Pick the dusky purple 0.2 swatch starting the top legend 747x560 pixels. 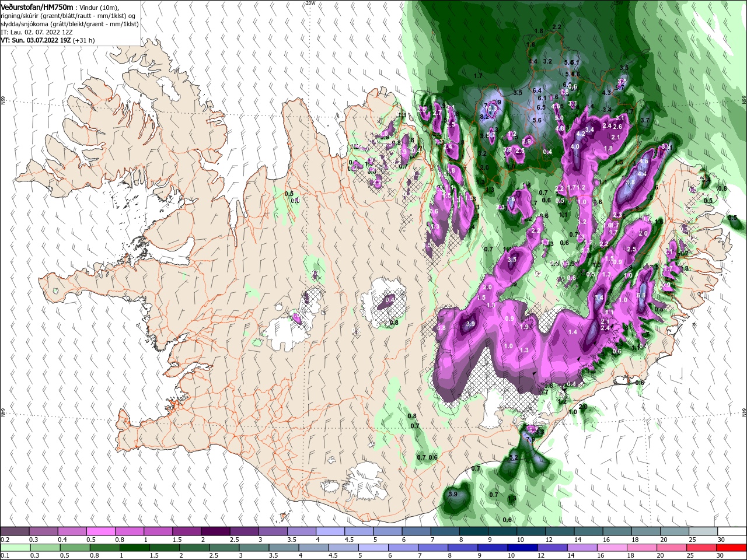tap(15, 531)
